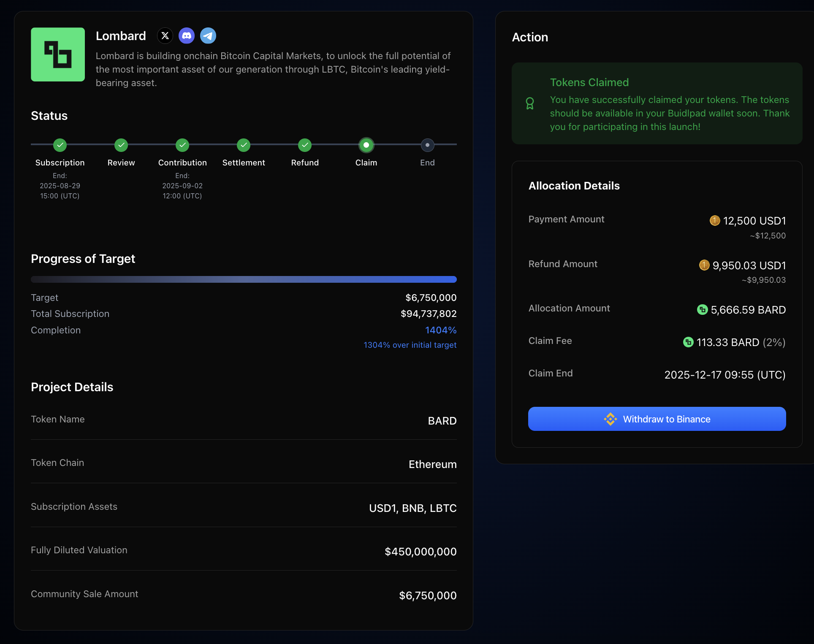Click the USD1 coin icon beside Refund Amount
The image size is (814, 644).
[x=704, y=265]
